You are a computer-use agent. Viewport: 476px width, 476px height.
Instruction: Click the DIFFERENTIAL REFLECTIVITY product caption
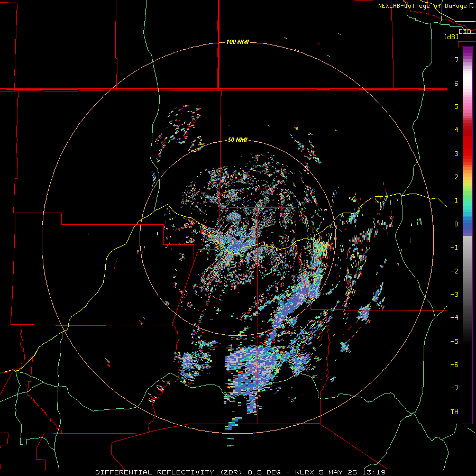[x=240, y=472]
